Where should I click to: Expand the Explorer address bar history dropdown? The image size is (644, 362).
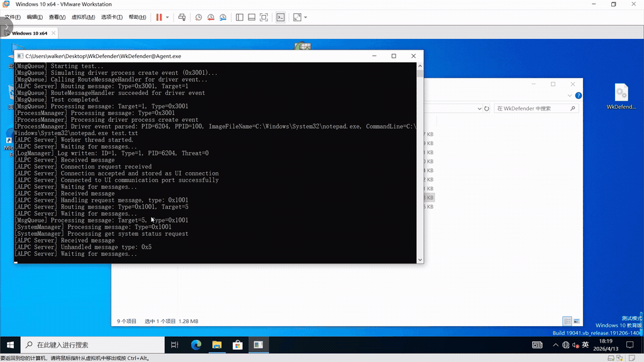[x=479, y=109]
